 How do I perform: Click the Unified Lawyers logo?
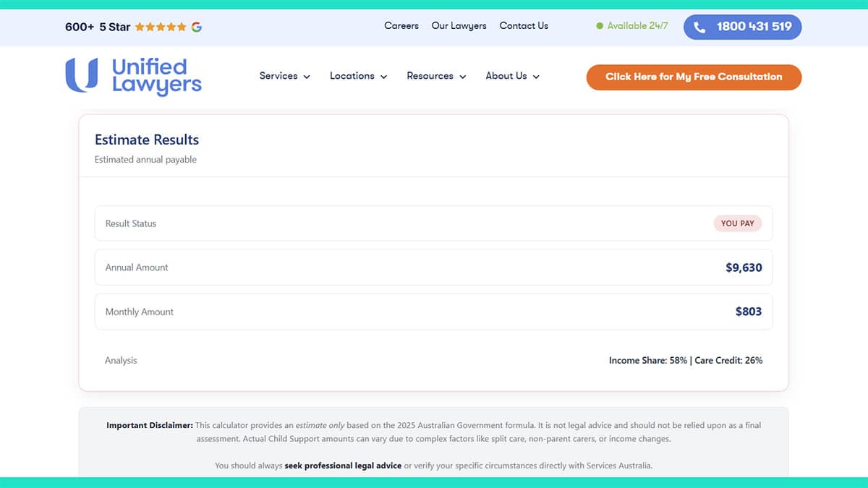pyautogui.click(x=132, y=76)
